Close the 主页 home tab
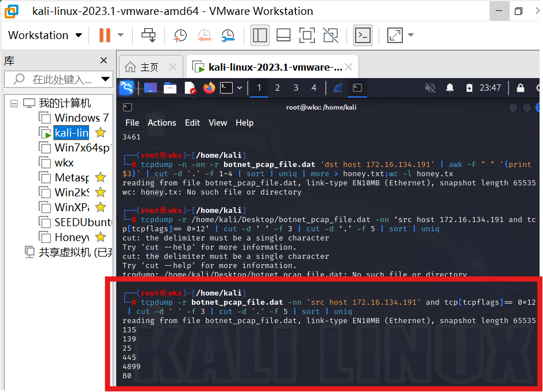Viewport: 543px width, 392px height. [x=172, y=67]
